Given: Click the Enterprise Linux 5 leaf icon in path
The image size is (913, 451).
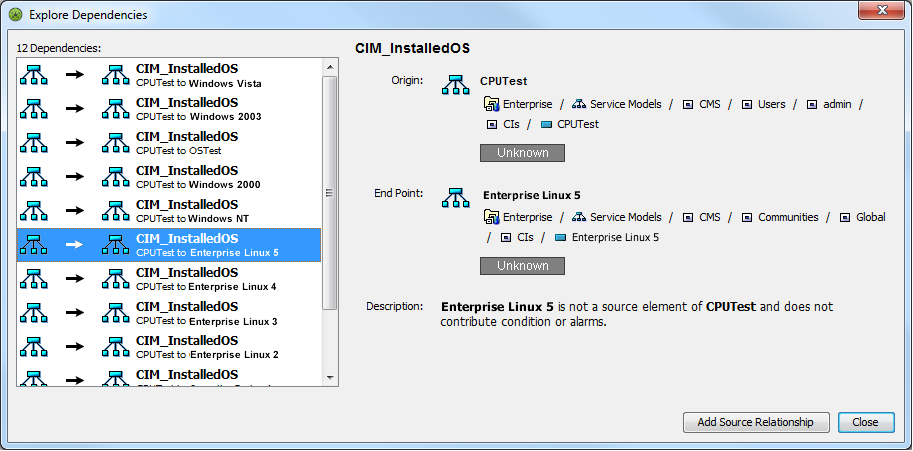Looking at the screenshot, I should (561, 237).
